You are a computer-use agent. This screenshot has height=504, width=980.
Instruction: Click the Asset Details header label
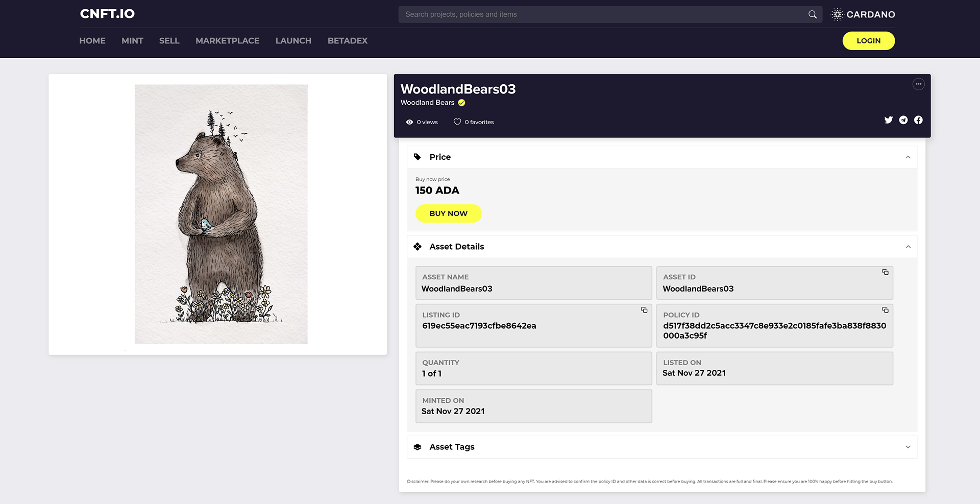(457, 247)
